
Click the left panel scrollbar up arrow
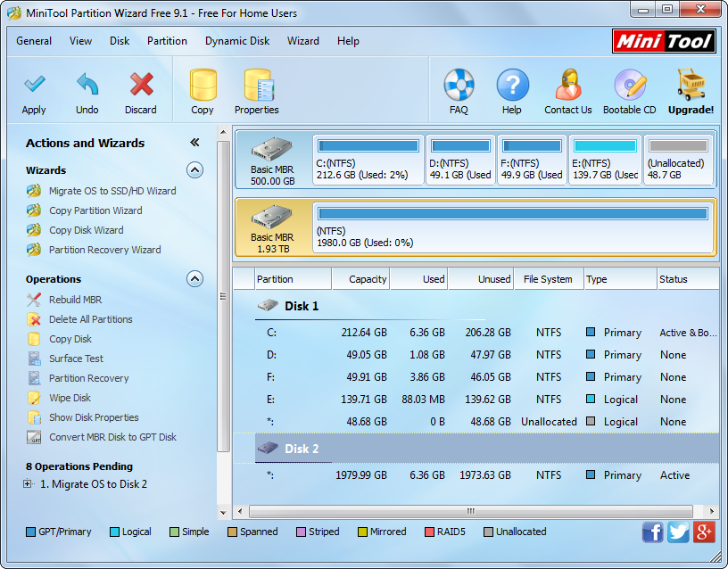pos(223,132)
